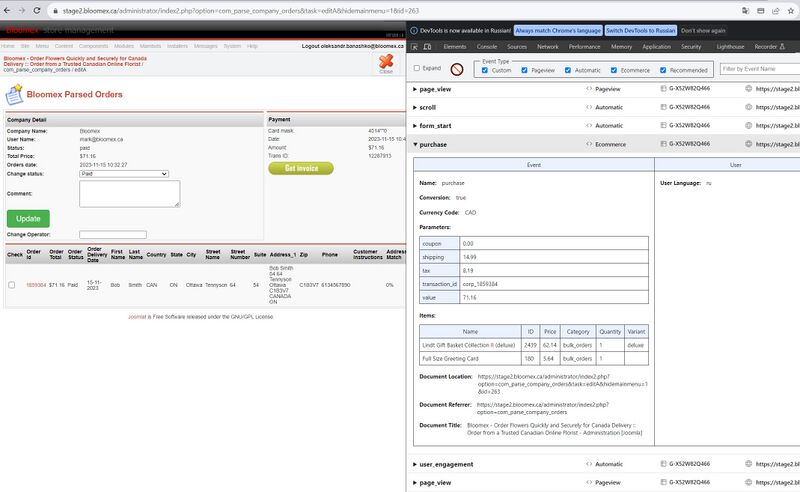This screenshot has height=492, width=800.
Task: Click Always match Chrome's language button
Action: tap(558, 31)
